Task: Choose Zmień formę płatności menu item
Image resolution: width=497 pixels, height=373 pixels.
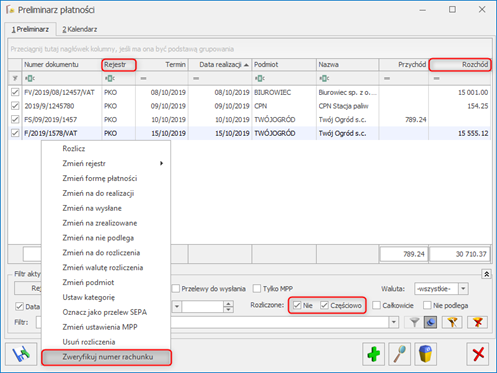Action: 106,178
